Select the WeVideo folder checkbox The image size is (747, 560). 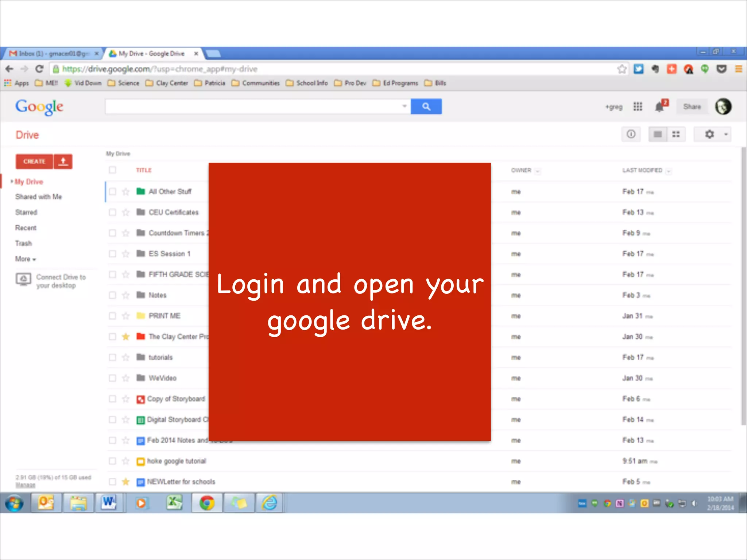tap(112, 378)
